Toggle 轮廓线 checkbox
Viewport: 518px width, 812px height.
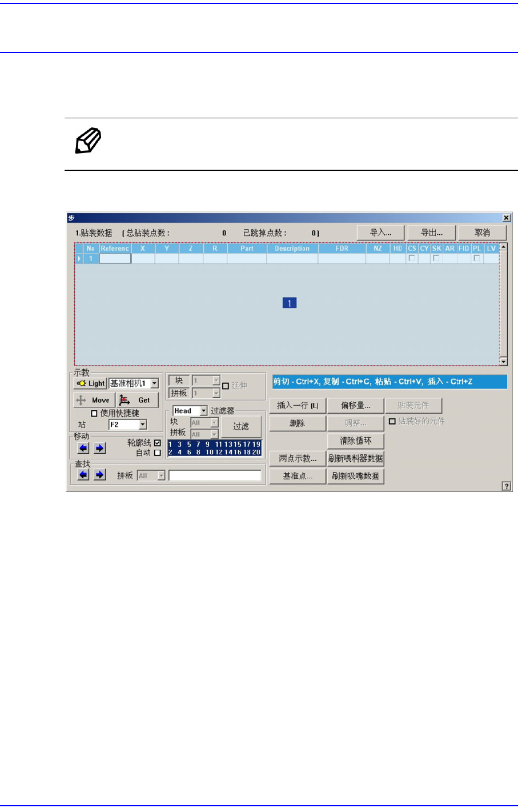pyautogui.click(x=158, y=443)
